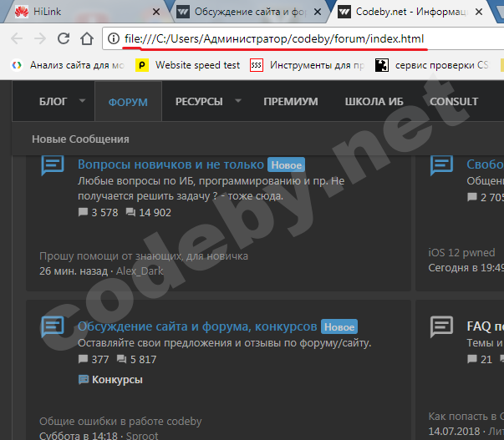Close the HiLink tab

[156, 13]
